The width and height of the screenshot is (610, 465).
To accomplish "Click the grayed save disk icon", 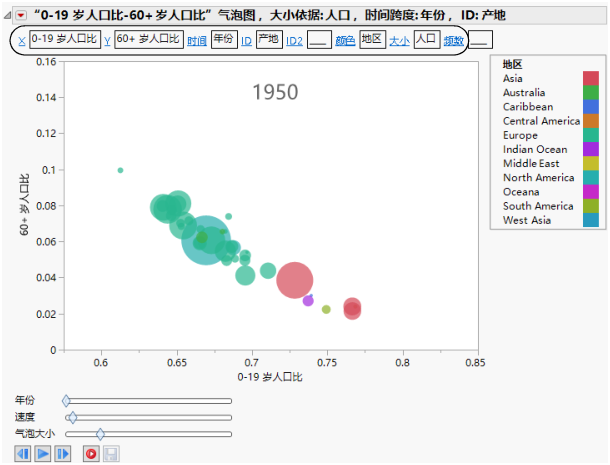I will point(111,454).
